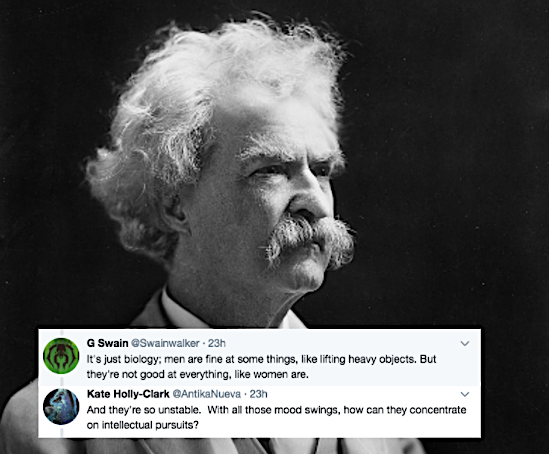The width and height of the screenshot is (549, 454).
Task: Click the man's eye in the portrait
Action: [270, 170]
